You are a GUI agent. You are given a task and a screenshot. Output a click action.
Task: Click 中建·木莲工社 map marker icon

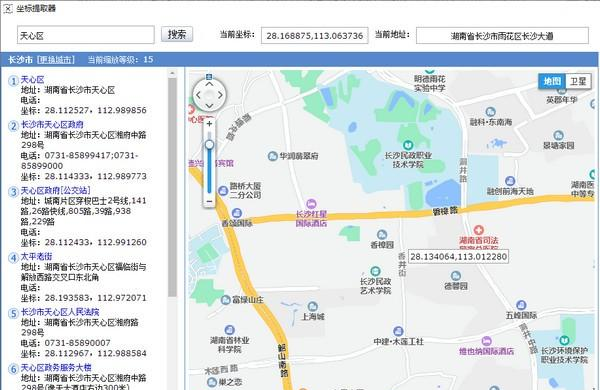398,331
